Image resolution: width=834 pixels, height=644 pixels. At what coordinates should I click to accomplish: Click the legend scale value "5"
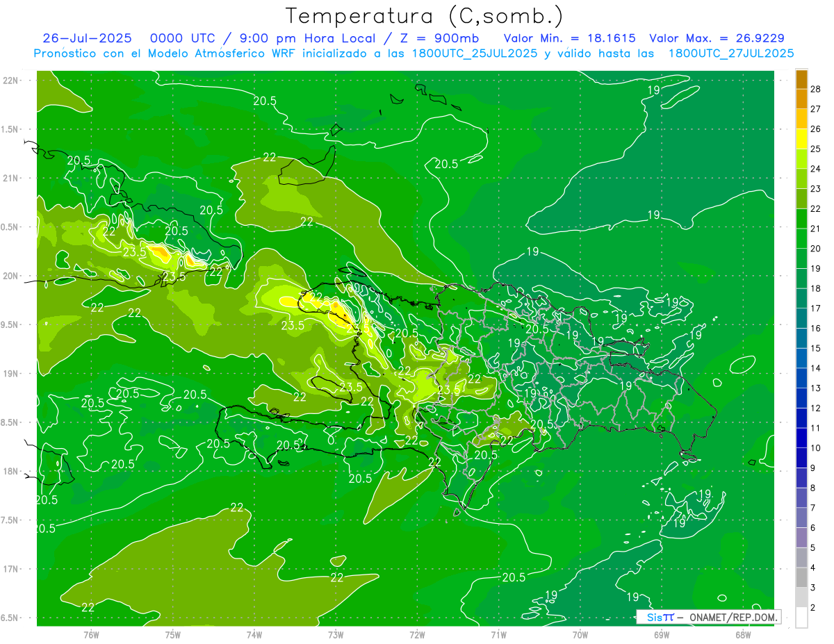(x=813, y=548)
